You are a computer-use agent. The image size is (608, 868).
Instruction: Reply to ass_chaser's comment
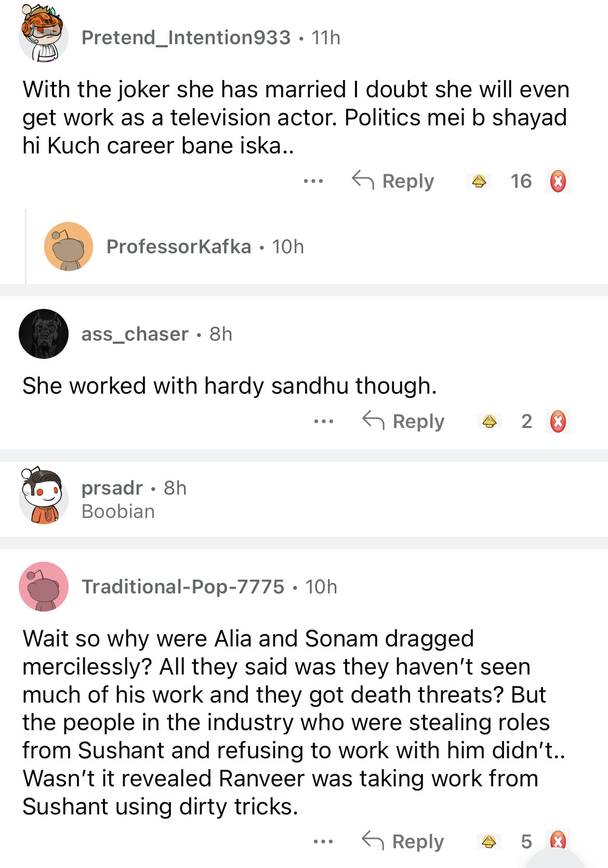click(x=404, y=421)
